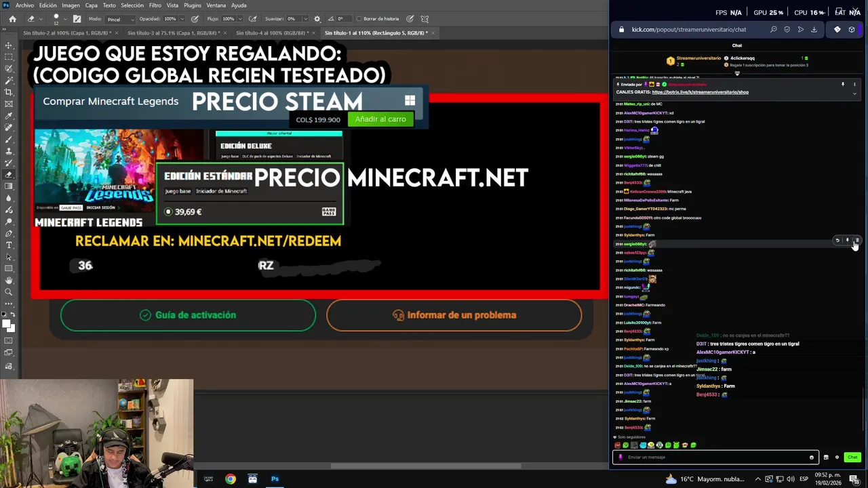This screenshot has height=488, width=868.
Task: Open Chrome from the taskbar
Action: [x=231, y=479]
